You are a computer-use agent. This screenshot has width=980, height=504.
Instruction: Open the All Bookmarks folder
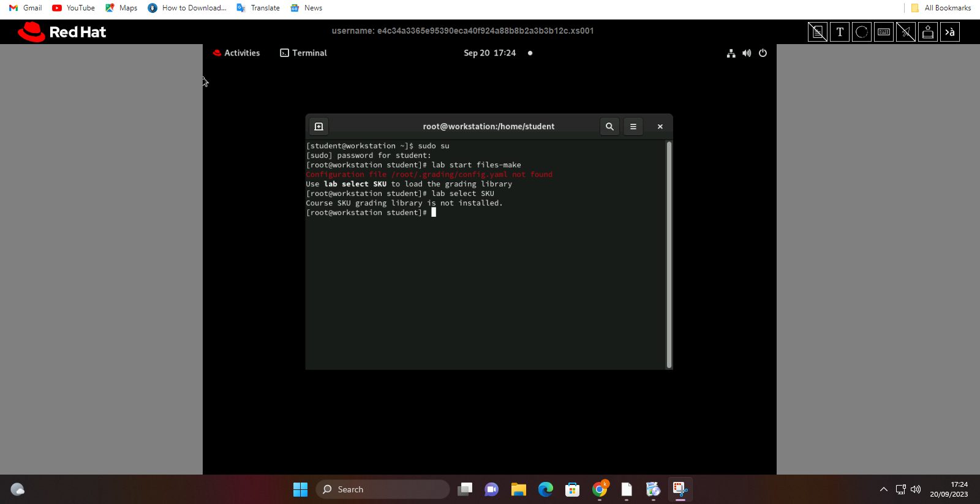(941, 8)
